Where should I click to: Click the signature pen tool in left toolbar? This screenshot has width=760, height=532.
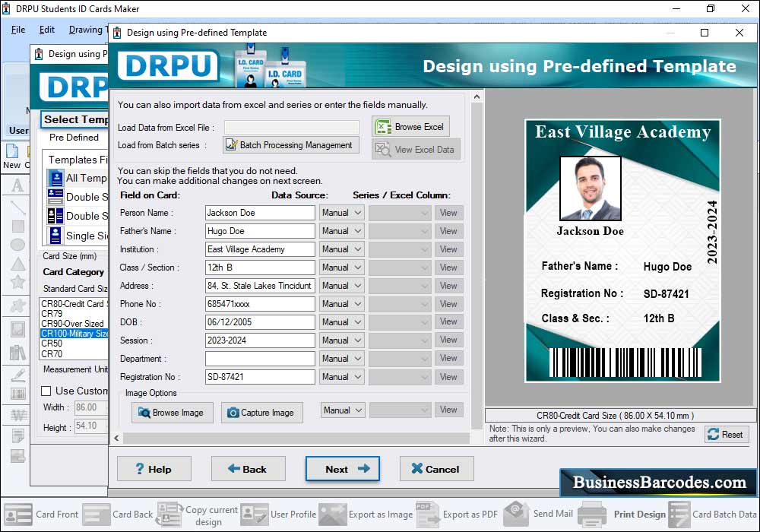[x=18, y=375]
